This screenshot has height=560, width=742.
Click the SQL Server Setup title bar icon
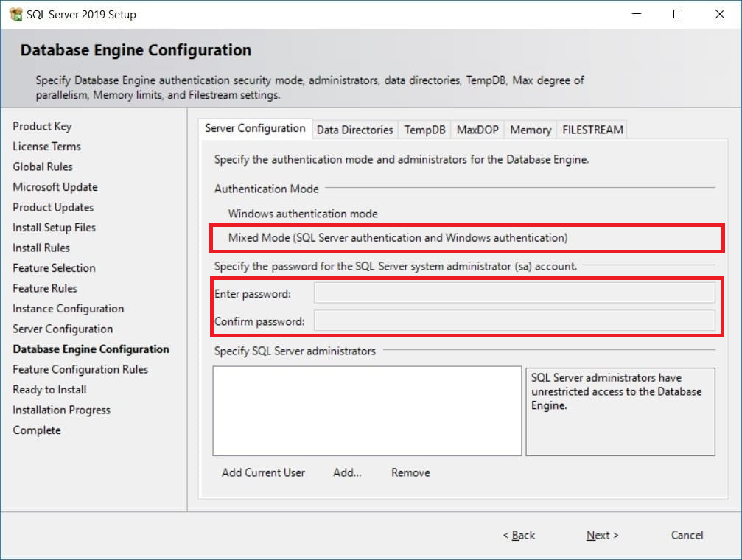click(15, 15)
